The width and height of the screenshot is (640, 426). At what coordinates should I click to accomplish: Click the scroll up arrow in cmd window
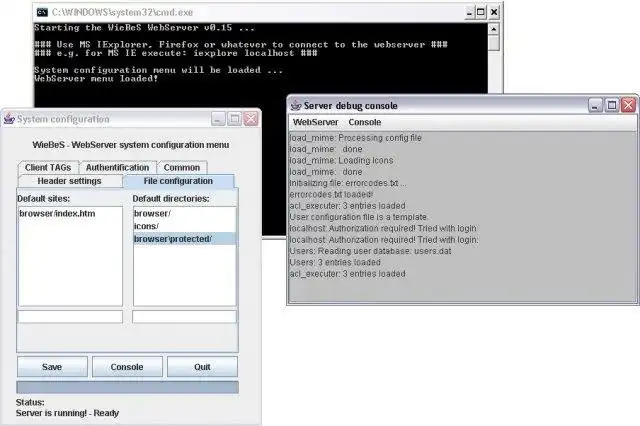[x=494, y=29]
